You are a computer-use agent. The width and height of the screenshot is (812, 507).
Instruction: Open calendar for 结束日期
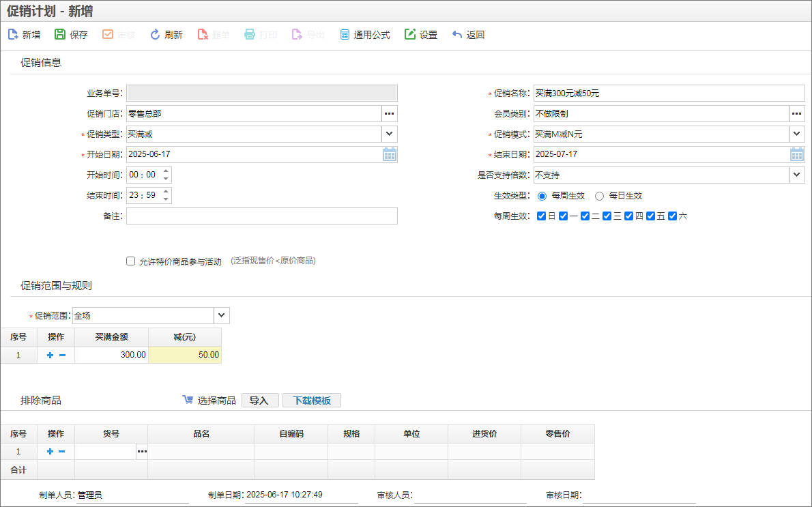[x=796, y=154]
